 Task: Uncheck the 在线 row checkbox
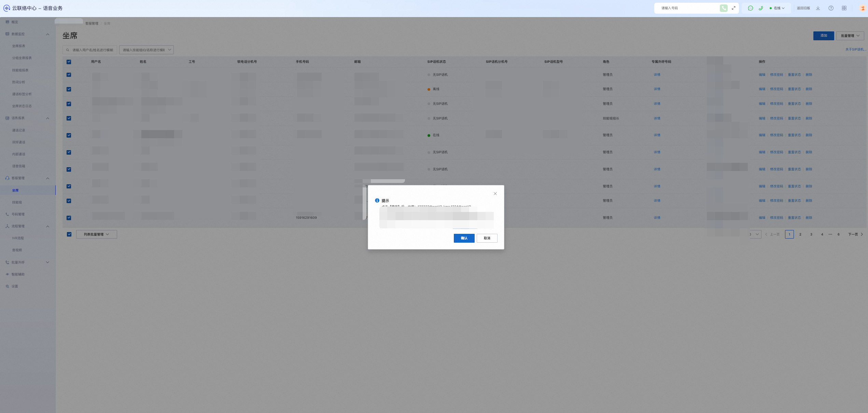tap(69, 135)
